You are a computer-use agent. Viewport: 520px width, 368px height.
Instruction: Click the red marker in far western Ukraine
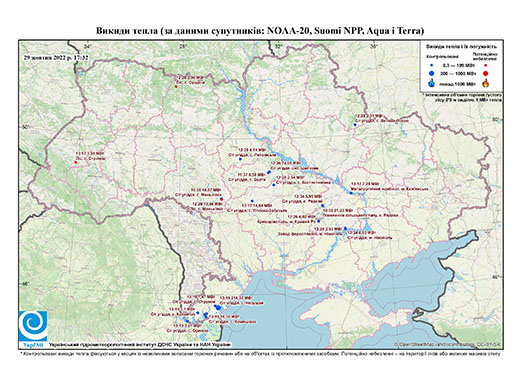click(76, 162)
